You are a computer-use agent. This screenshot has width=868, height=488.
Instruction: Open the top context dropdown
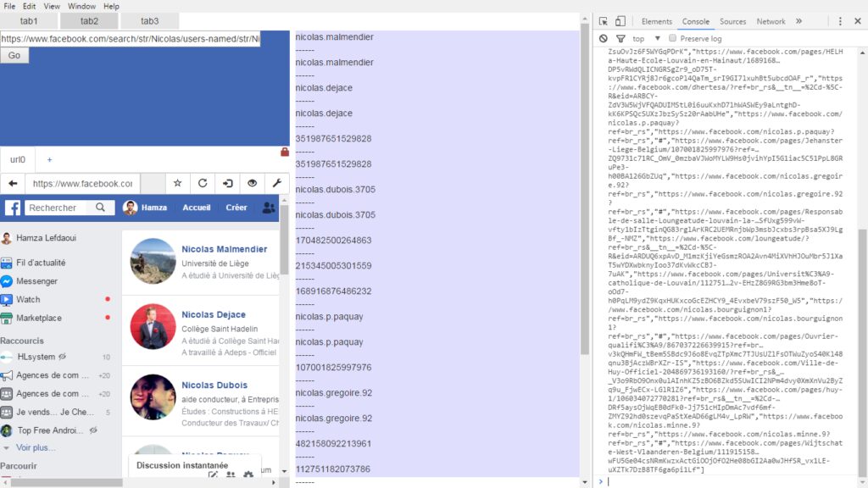coord(647,39)
